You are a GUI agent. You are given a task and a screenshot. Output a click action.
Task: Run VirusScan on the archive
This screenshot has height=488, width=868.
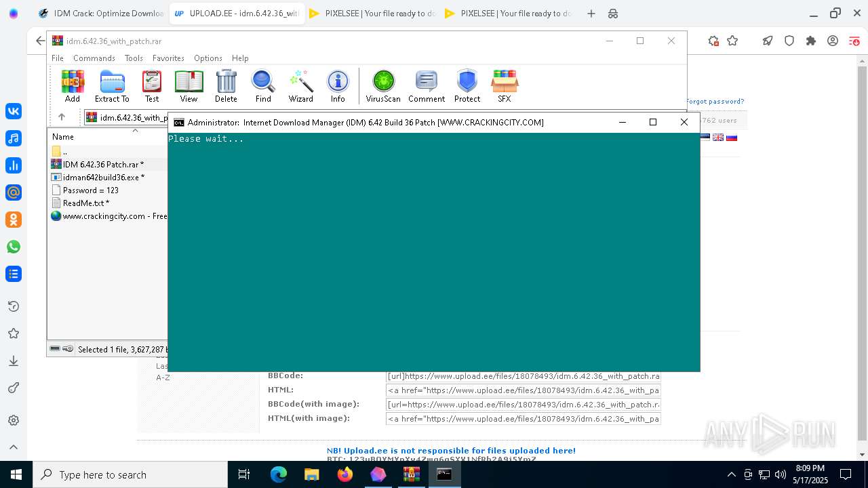coord(383,86)
